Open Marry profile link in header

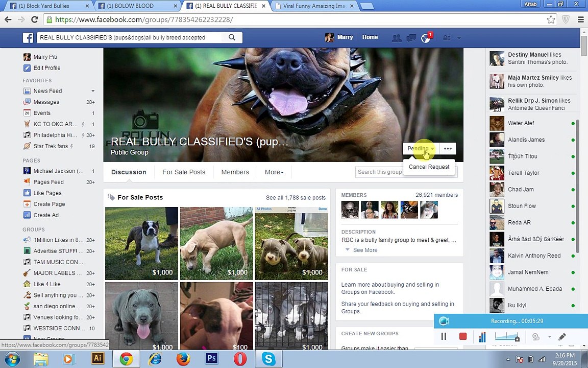coord(339,37)
